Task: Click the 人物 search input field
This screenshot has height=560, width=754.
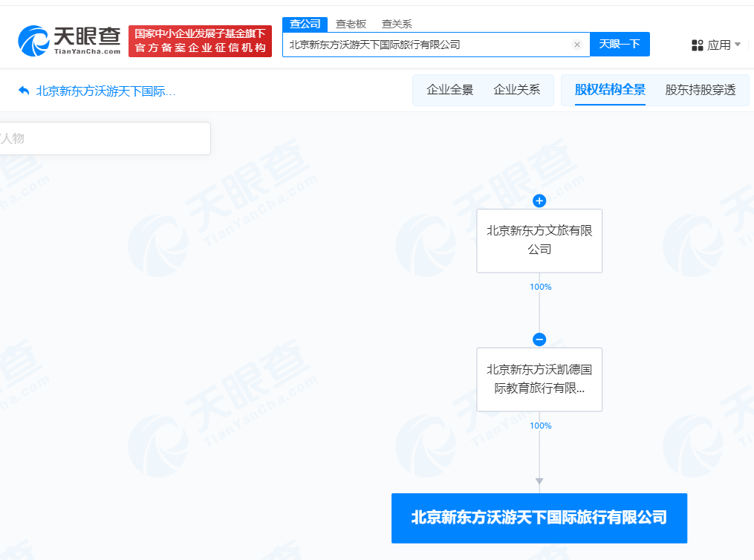Action: (105, 138)
